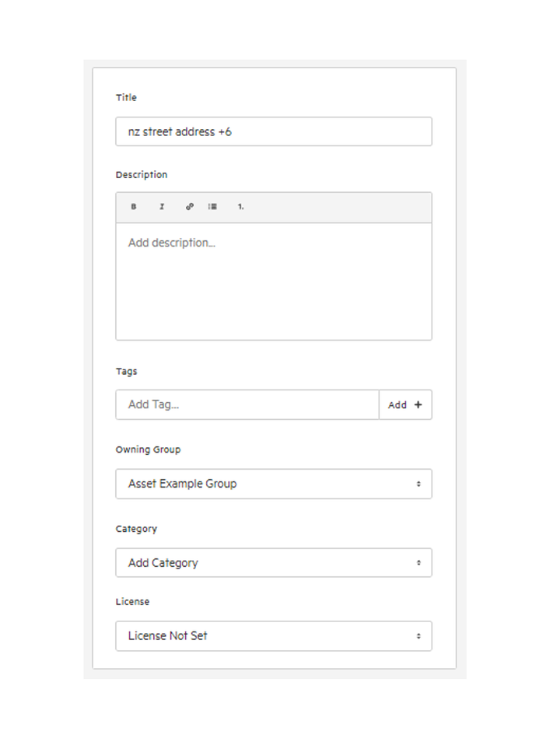
Task: Click the Category field label
Action: coord(136,529)
